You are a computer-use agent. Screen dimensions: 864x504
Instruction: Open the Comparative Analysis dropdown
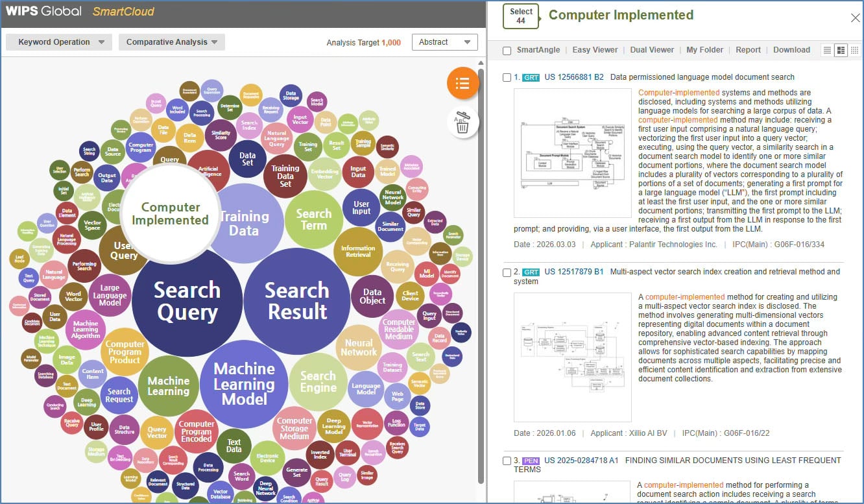click(172, 42)
